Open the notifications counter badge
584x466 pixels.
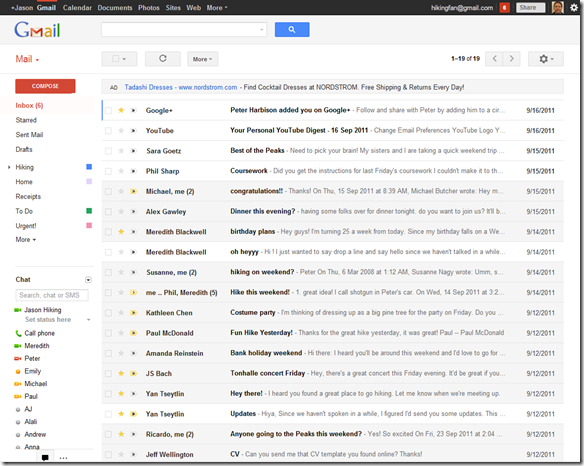click(505, 7)
